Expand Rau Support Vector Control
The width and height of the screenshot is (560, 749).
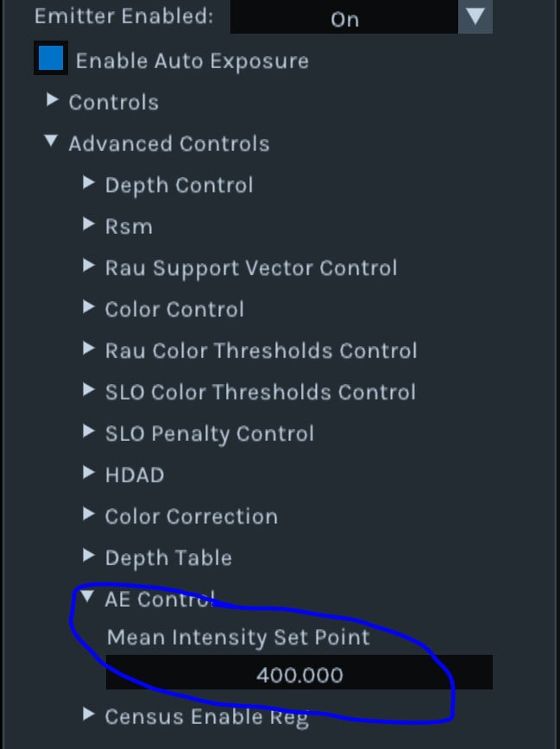tap(88, 267)
